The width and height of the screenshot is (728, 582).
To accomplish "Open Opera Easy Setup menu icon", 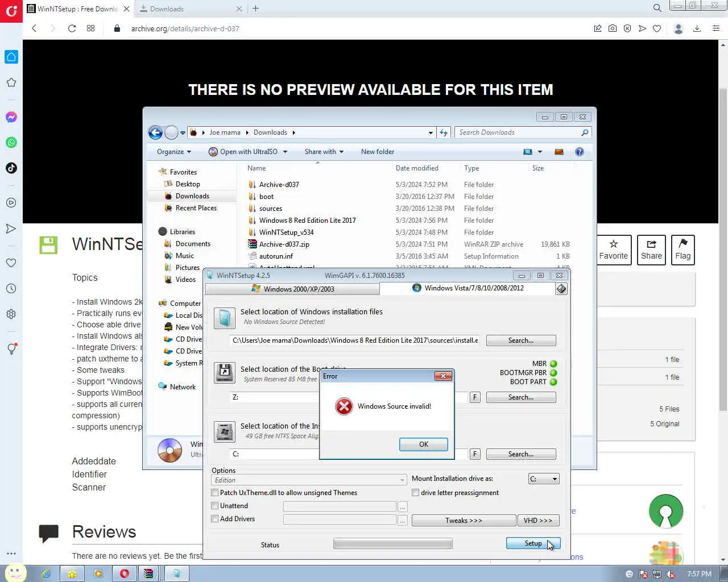I will tap(716, 28).
